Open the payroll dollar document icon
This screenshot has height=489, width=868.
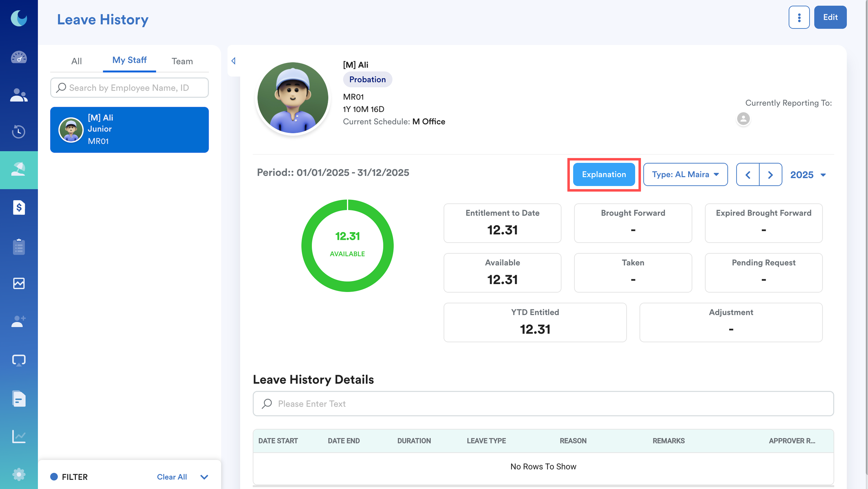[x=19, y=207]
